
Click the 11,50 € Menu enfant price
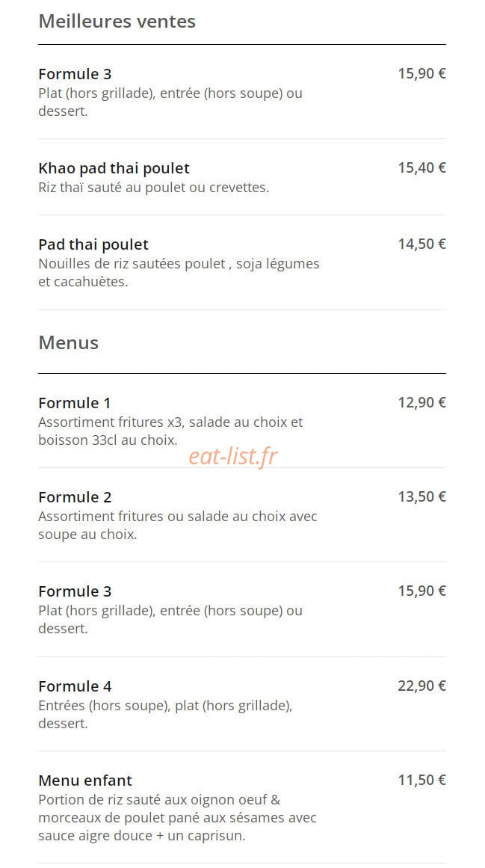coord(422,780)
